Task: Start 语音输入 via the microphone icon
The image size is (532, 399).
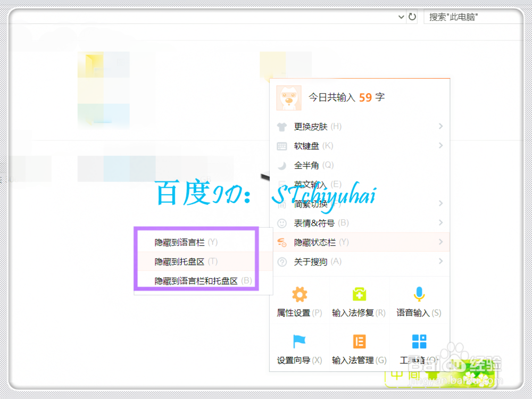Action: [x=419, y=294]
